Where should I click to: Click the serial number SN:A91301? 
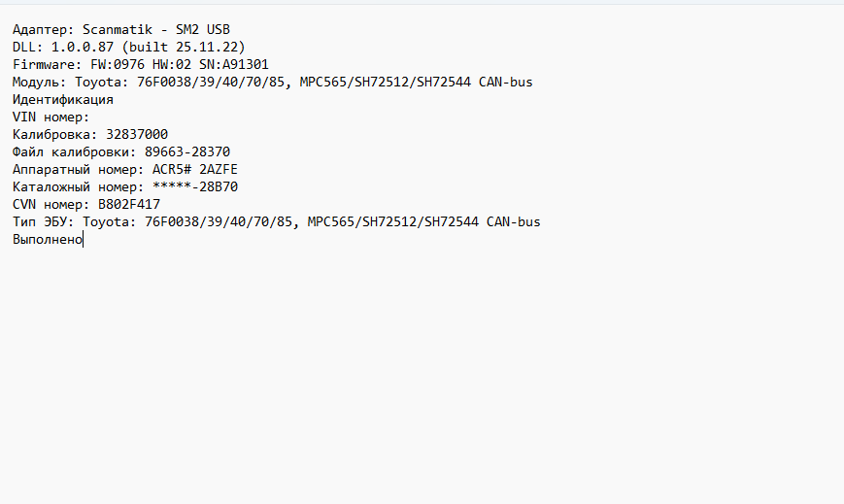234,64
